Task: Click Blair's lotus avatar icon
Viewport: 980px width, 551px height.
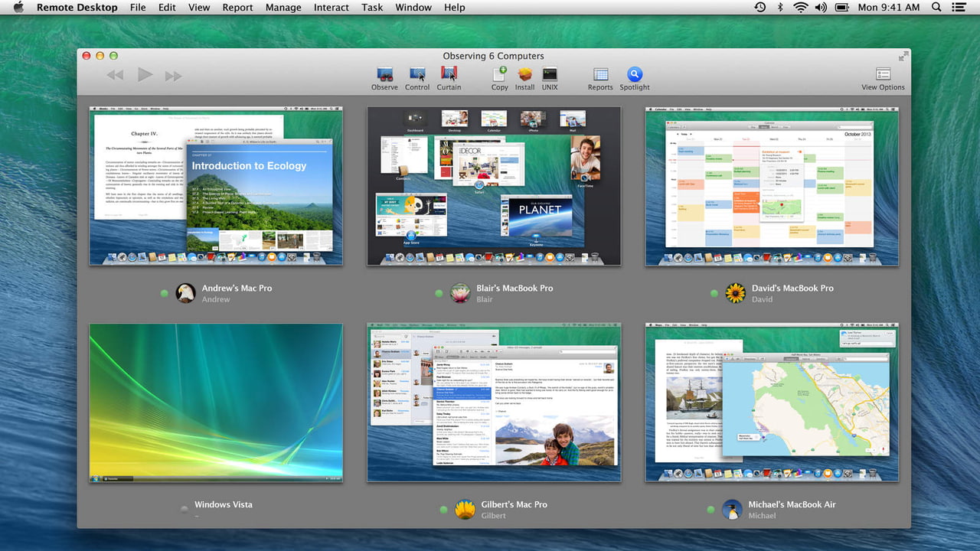Action: 460,293
